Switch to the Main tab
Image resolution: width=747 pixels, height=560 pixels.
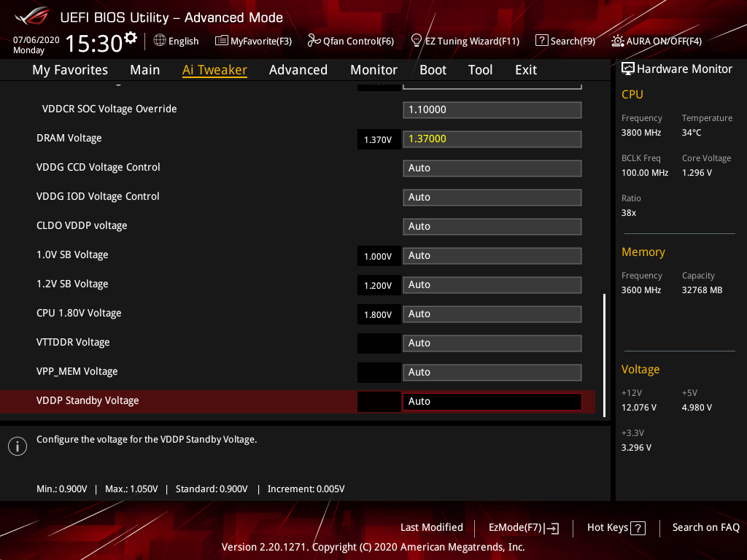145,70
